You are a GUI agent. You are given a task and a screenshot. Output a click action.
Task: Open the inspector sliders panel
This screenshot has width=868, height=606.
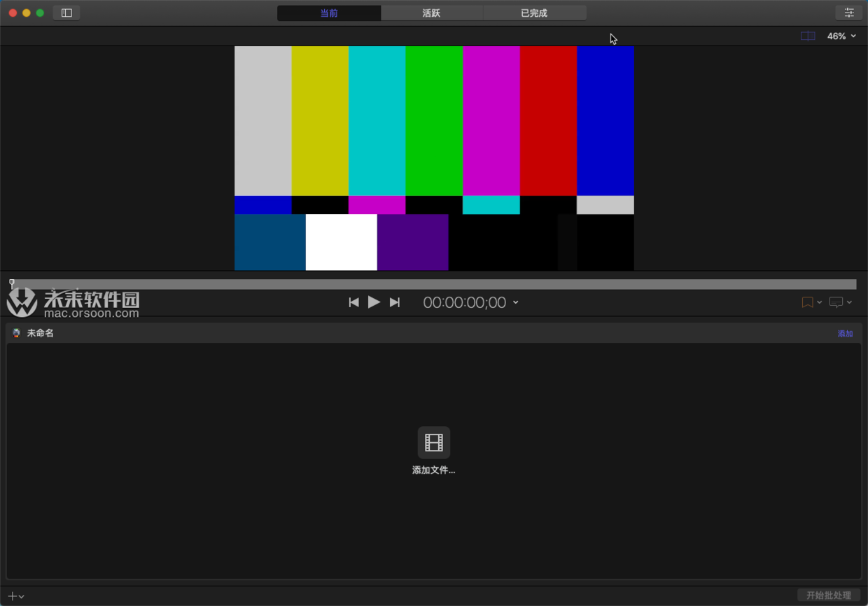pos(848,13)
